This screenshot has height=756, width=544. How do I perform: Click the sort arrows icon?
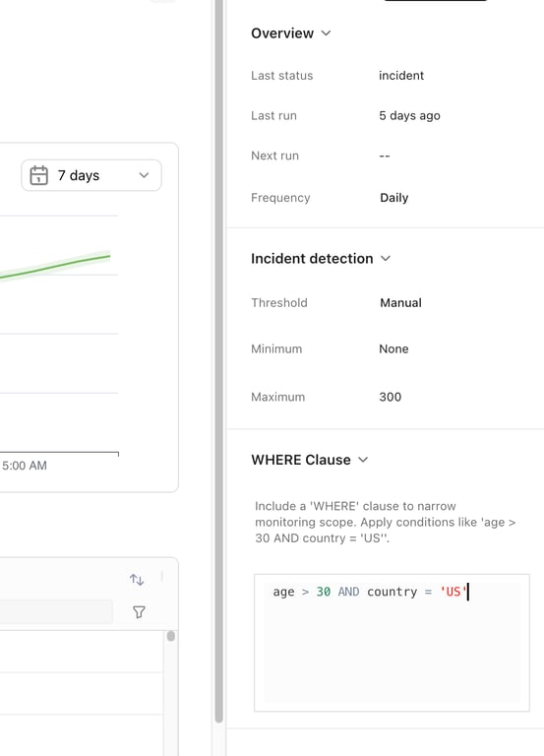(137, 580)
